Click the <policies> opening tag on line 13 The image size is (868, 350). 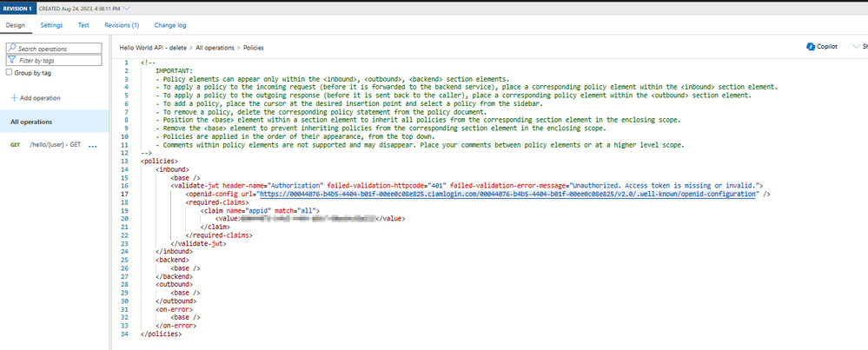[x=159, y=161]
